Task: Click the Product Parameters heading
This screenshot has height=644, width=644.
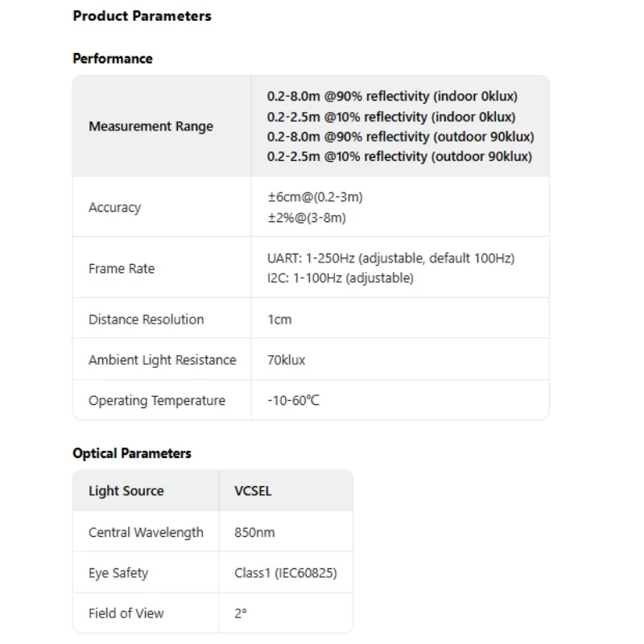Action: [142, 16]
